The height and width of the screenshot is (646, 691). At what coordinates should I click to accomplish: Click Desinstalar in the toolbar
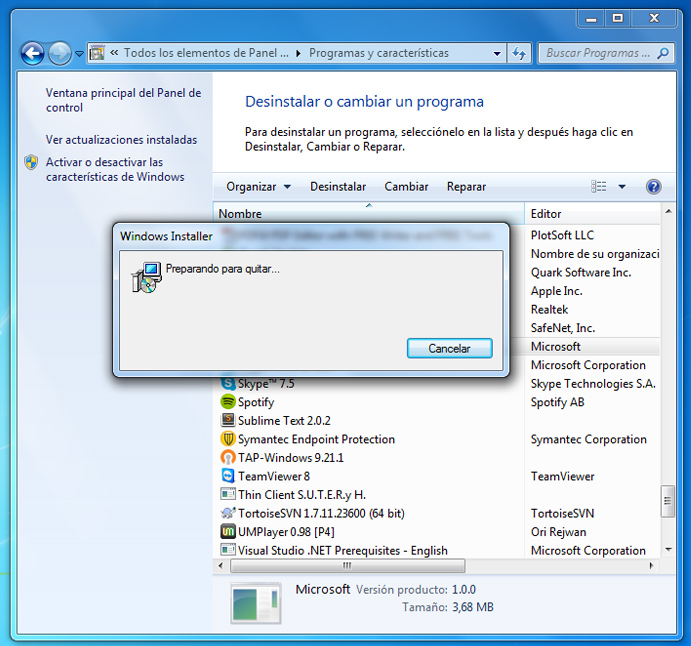point(338,187)
